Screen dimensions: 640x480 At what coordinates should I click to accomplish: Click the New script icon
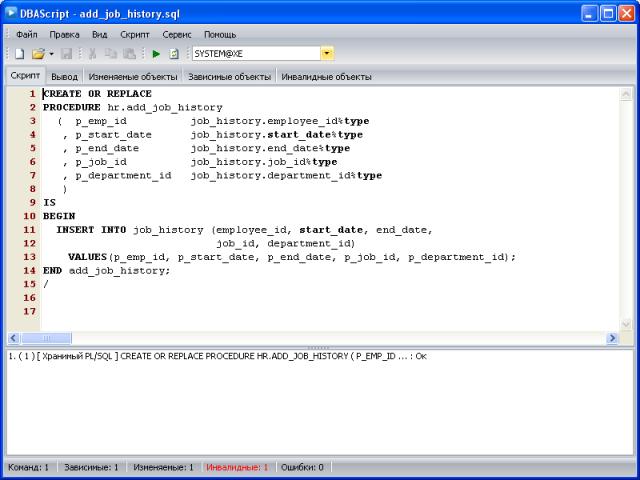19,53
